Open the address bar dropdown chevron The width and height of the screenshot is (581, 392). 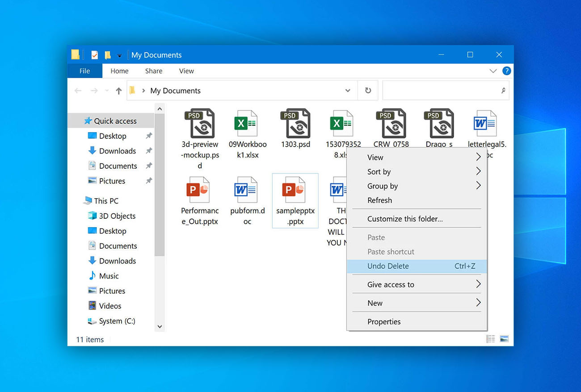[348, 90]
